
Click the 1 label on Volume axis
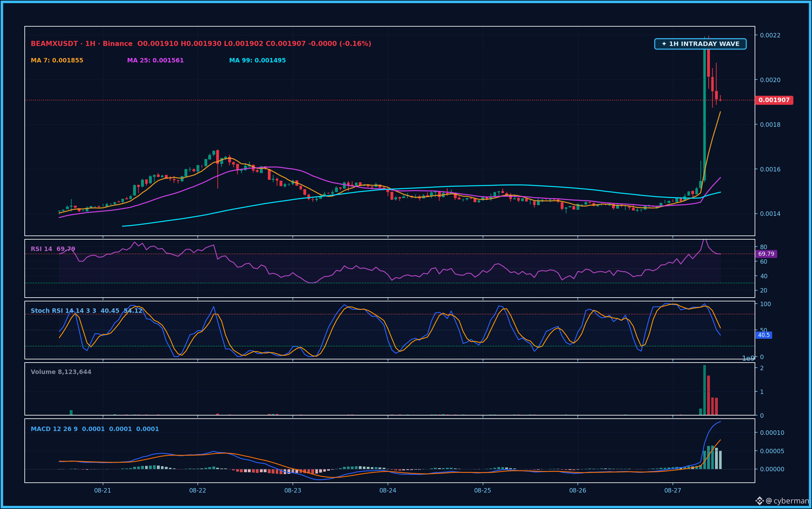click(x=762, y=392)
